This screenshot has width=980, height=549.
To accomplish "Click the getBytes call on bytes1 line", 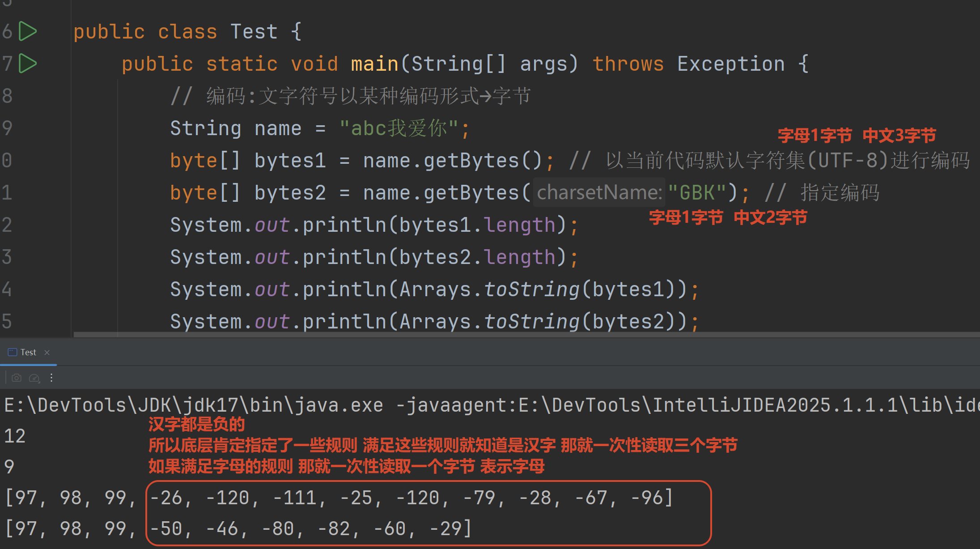I will pos(471,161).
